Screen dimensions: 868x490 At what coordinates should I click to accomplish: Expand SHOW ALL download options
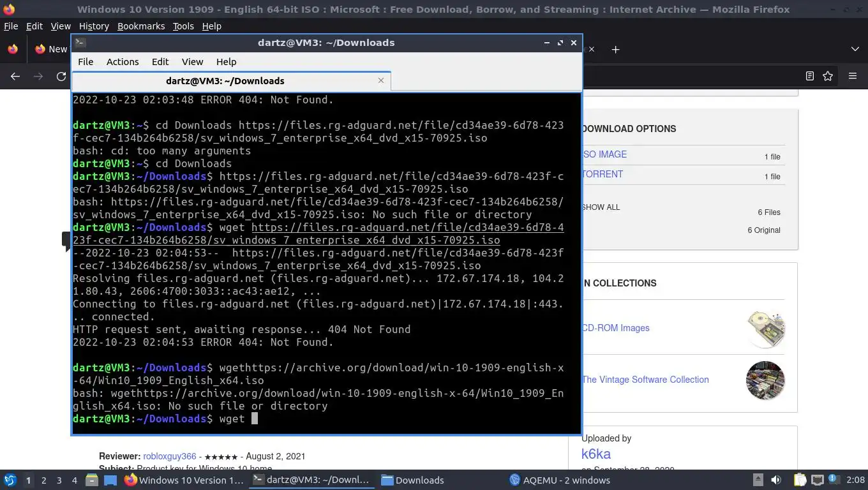(x=601, y=207)
